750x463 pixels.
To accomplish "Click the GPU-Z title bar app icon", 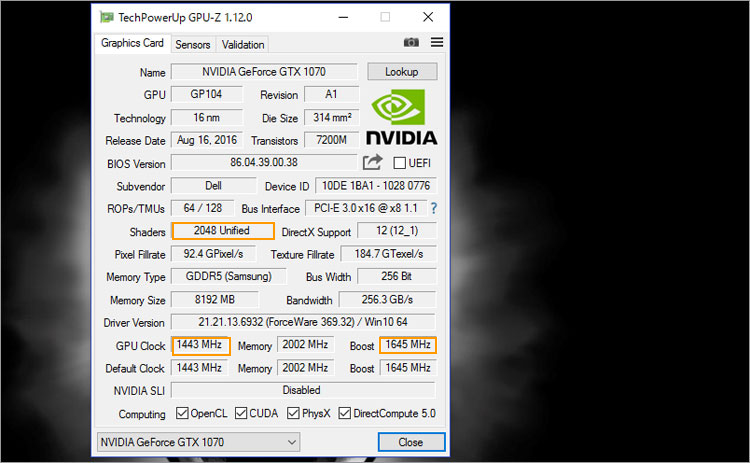I will pyautogui.click(x=107, y=17).
